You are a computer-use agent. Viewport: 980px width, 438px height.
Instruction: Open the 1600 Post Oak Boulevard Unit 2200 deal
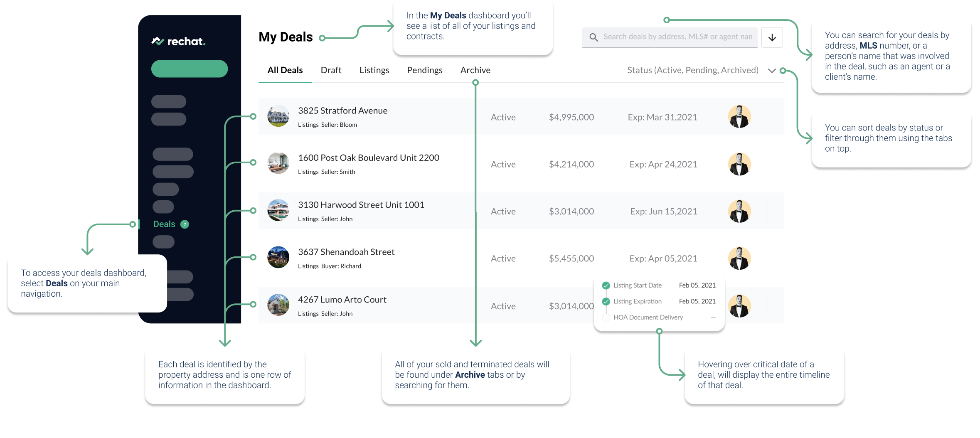click(368, 158)
